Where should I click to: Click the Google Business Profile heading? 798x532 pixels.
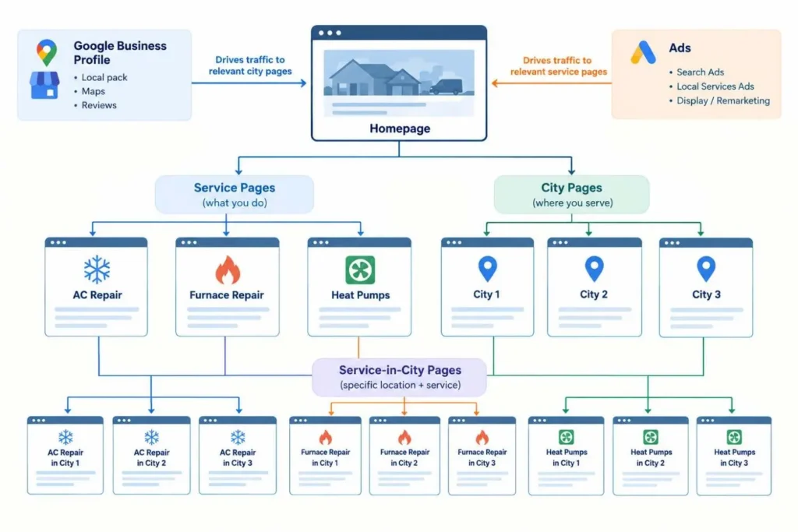120,52
